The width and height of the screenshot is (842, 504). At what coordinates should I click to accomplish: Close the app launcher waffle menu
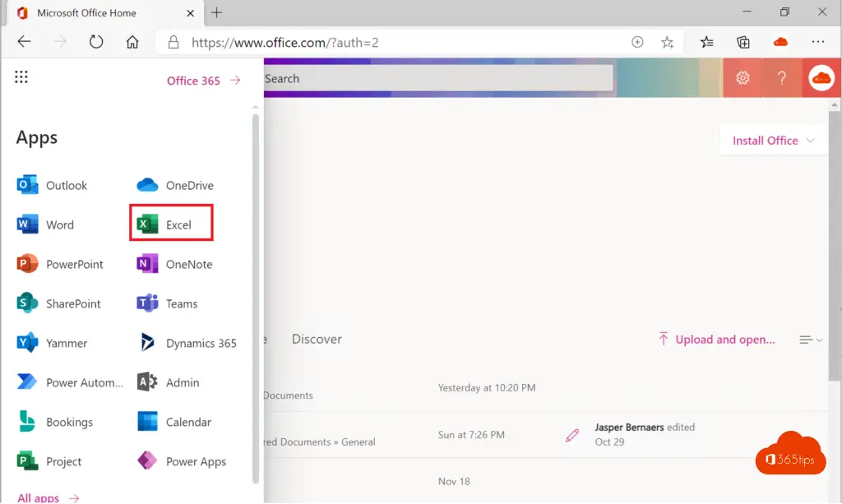click(21, 77)
